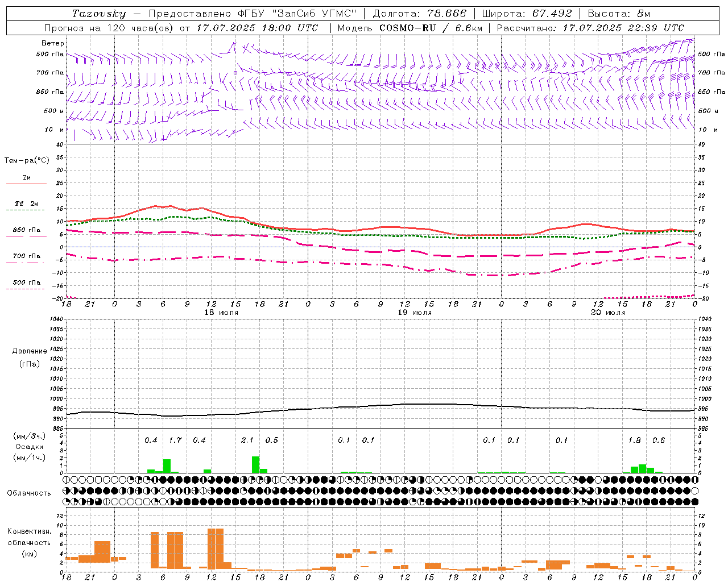Click the "850 гПа" entry in temperature legend
Screen dimensions: 728x582
[27, 230]
